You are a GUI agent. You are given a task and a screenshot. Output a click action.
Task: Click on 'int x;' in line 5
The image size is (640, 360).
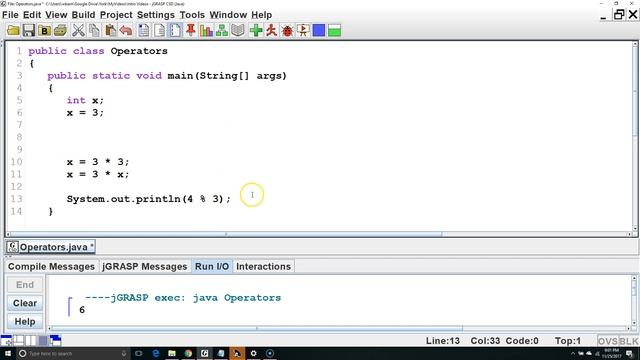tap(85, 100)
